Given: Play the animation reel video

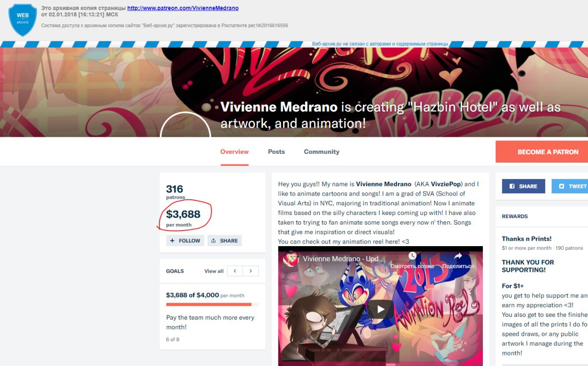Looking at the screenshot, I should (380, 309).
